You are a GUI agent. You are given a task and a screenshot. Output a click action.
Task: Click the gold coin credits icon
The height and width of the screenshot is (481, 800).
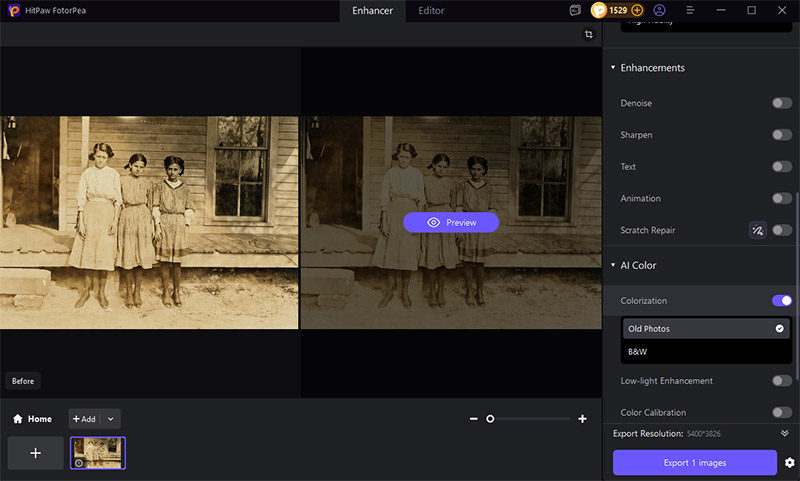pos(599,10)
